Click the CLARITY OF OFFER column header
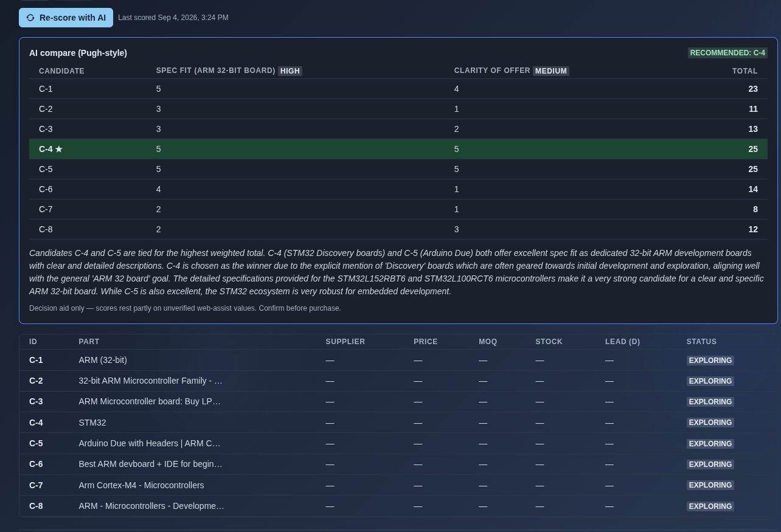This screenshot has width=781, height=532. click(492, 71)
